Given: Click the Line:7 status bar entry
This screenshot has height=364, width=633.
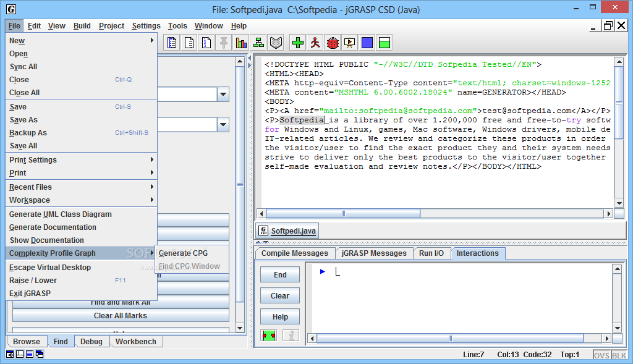Looking at the screenshot, I should (x=474, y=355).
